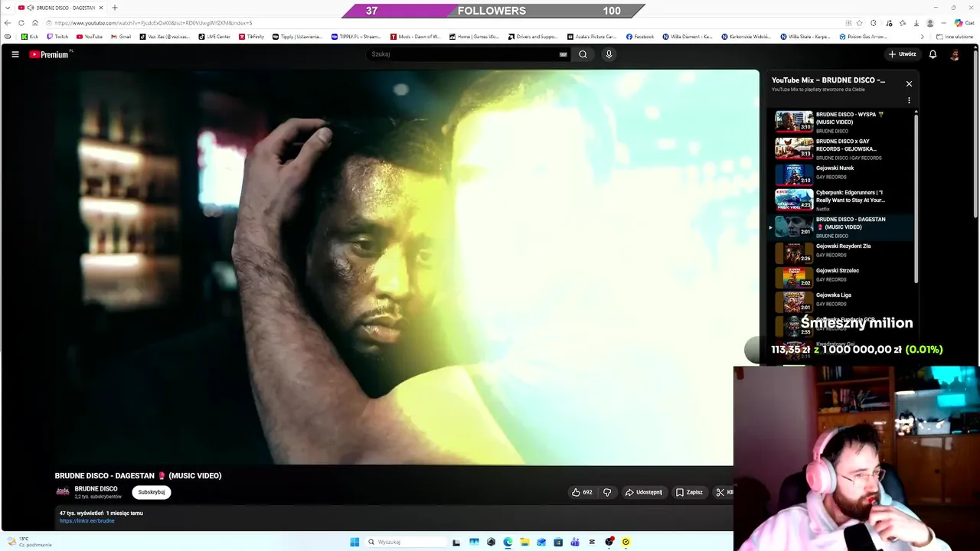Viewport: 980px width, 551px height.
Task: Start voice search with microphone icon
Action: pyautogui.click(x=609, y=54)
